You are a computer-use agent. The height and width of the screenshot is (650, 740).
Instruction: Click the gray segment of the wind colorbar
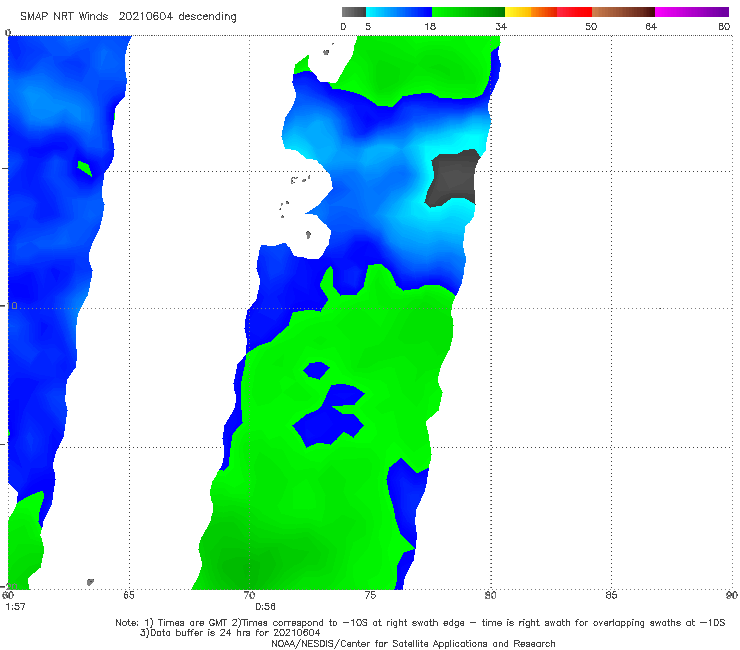point(353,12)
